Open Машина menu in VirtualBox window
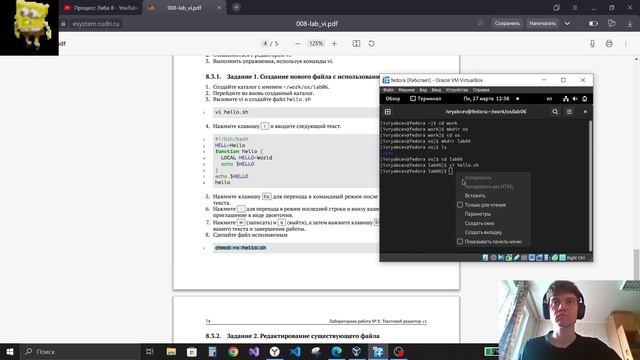 [x=406, y=90]
